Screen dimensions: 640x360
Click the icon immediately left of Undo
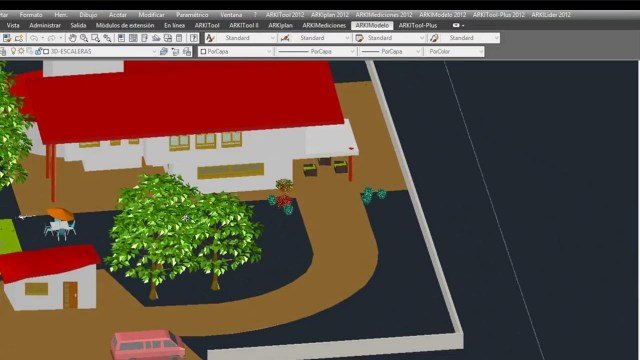click(x=19, y=38)
